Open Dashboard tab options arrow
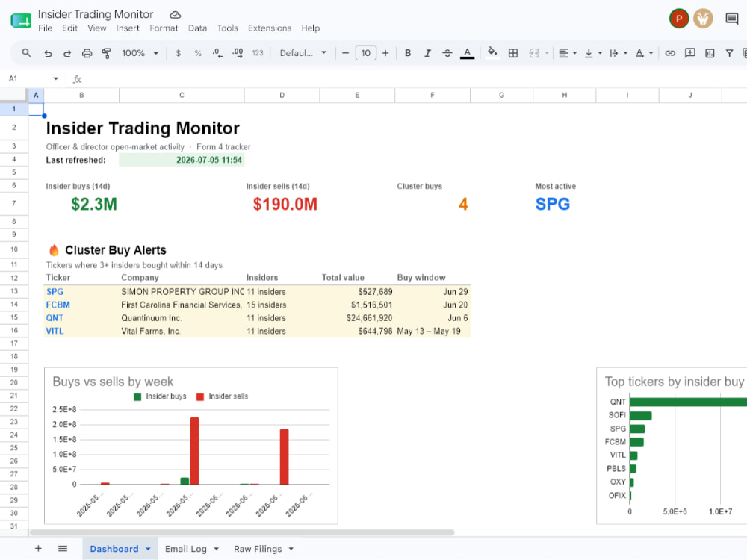Viewport: 747px width, 560px height. pos(148,549)
